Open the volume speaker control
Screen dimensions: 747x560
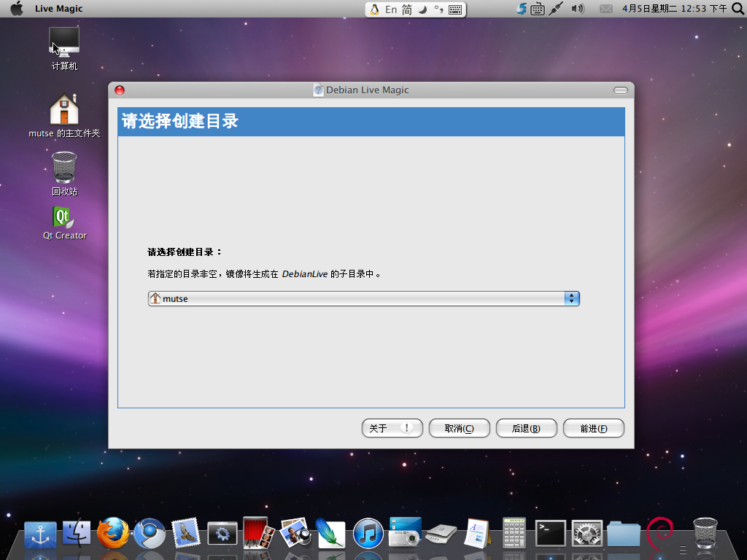(x=578, y=9)
